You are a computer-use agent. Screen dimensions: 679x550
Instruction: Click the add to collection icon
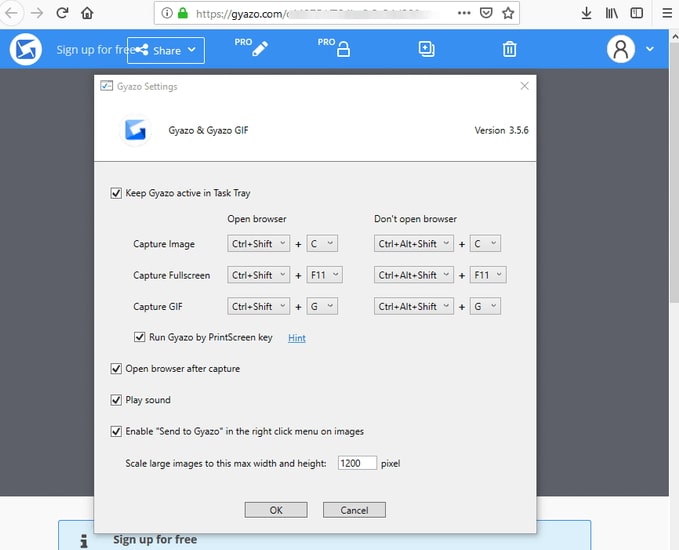click(x=427, y=49)
